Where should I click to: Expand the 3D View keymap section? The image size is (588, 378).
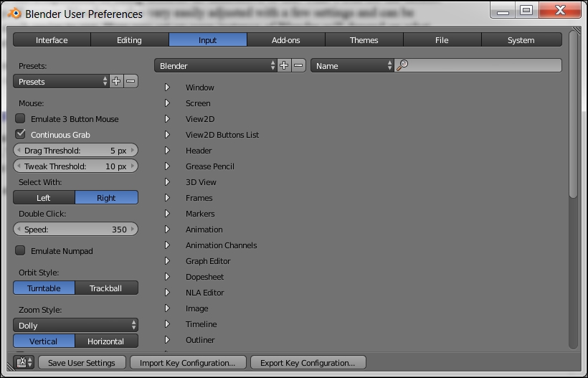point(167,181)
